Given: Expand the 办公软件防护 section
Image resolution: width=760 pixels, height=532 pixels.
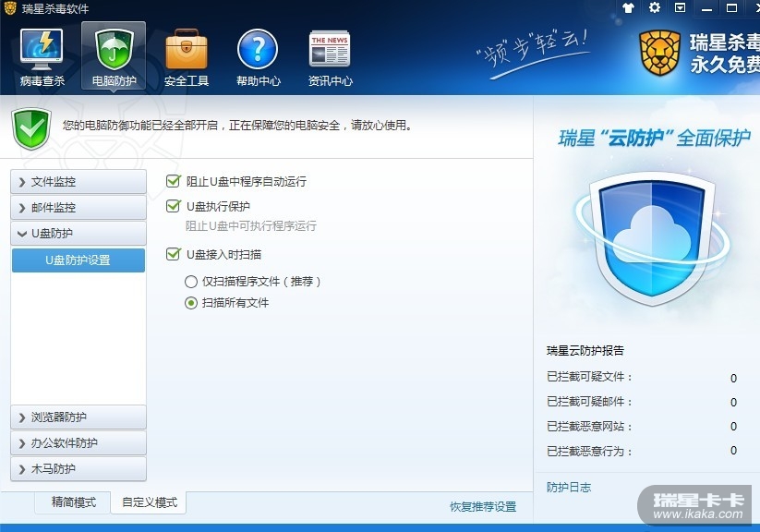Looking at the screenshot, I should [78, 442].
